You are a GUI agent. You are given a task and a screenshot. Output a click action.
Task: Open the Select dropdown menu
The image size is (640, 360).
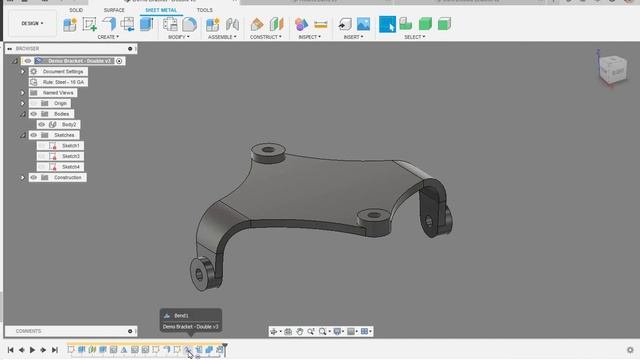(x=415, y=37)
